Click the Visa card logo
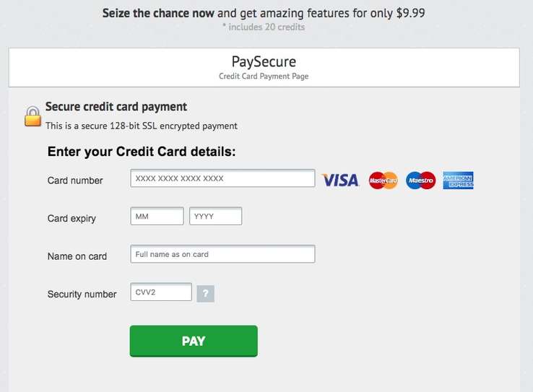 pos(340,180)
